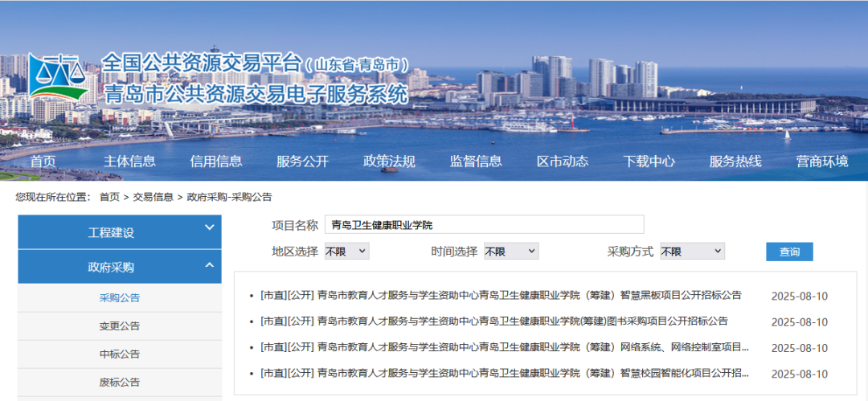Click the date of the 智慧校园智能化 announcement
The image size is (868, 401).
800,374
